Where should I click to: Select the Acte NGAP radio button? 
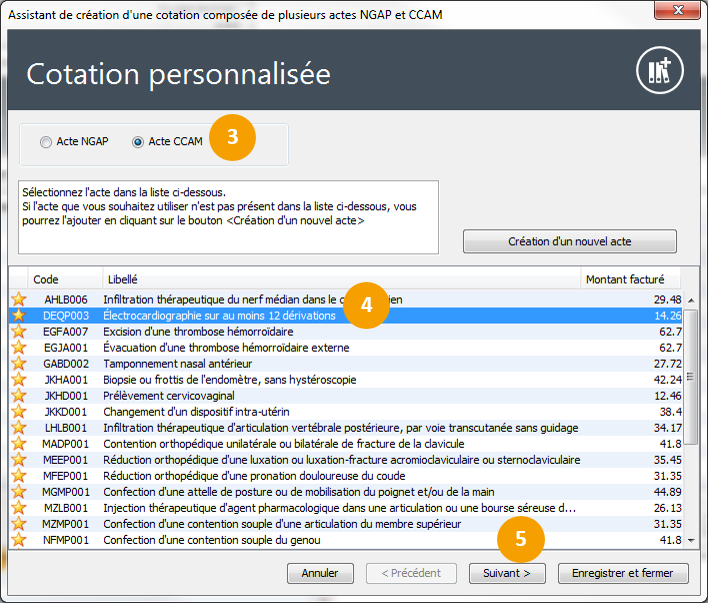pyautogui.click(x=46, y=142)
